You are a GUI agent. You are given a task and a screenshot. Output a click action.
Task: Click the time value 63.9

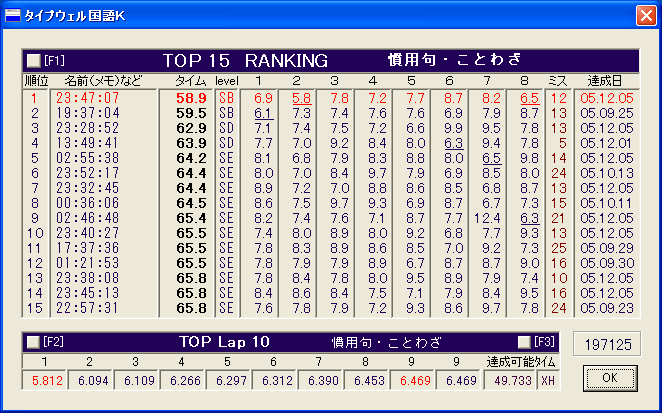click(191, 143)
